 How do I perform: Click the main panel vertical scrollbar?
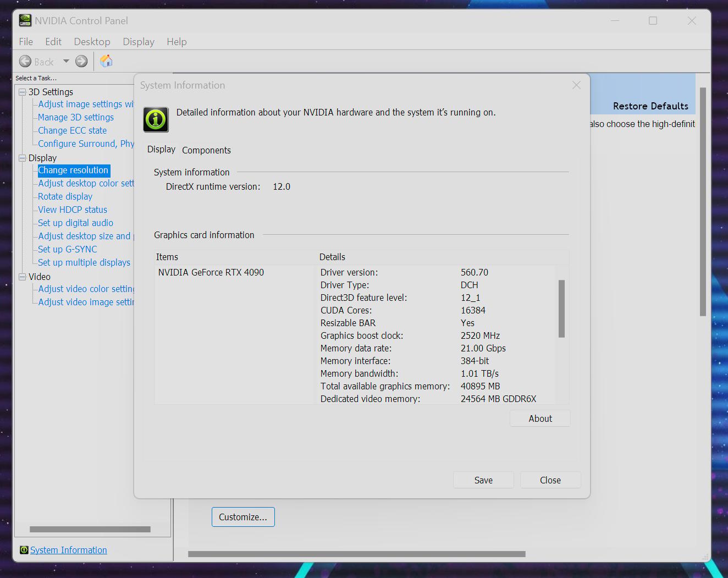tap(703, 201)
